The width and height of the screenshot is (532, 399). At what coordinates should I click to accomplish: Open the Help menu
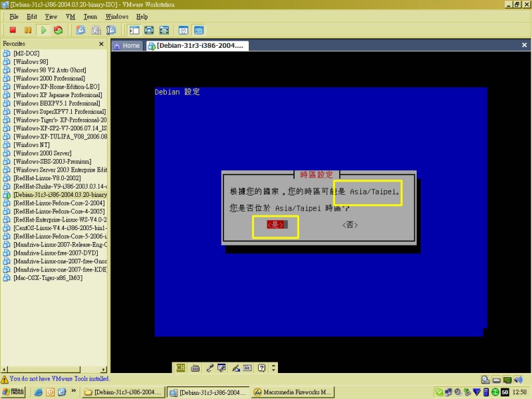142,17
